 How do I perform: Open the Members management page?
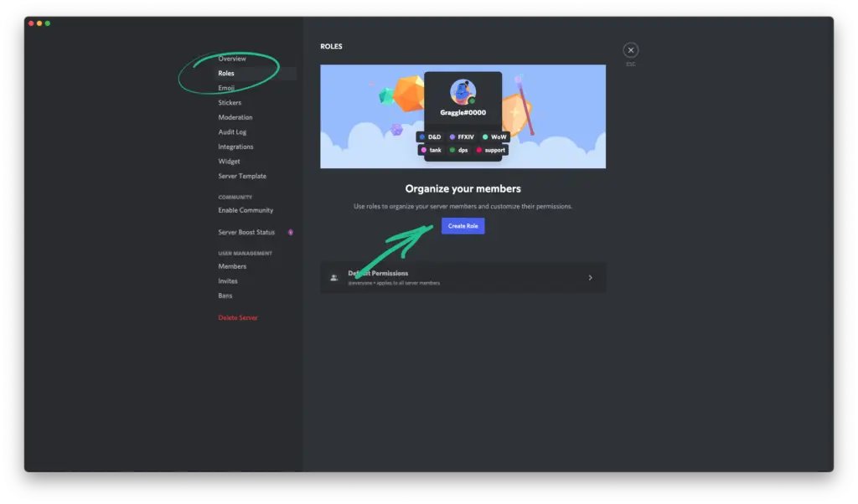232,266
